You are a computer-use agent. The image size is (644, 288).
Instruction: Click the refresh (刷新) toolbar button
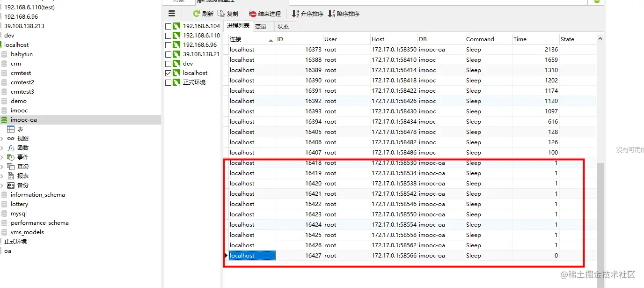[x=203, y=14]
